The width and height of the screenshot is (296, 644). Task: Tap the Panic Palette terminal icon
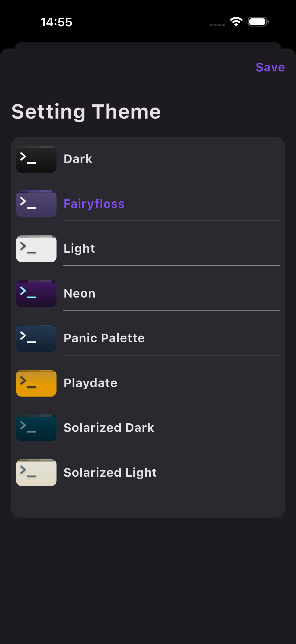[36, 338]
